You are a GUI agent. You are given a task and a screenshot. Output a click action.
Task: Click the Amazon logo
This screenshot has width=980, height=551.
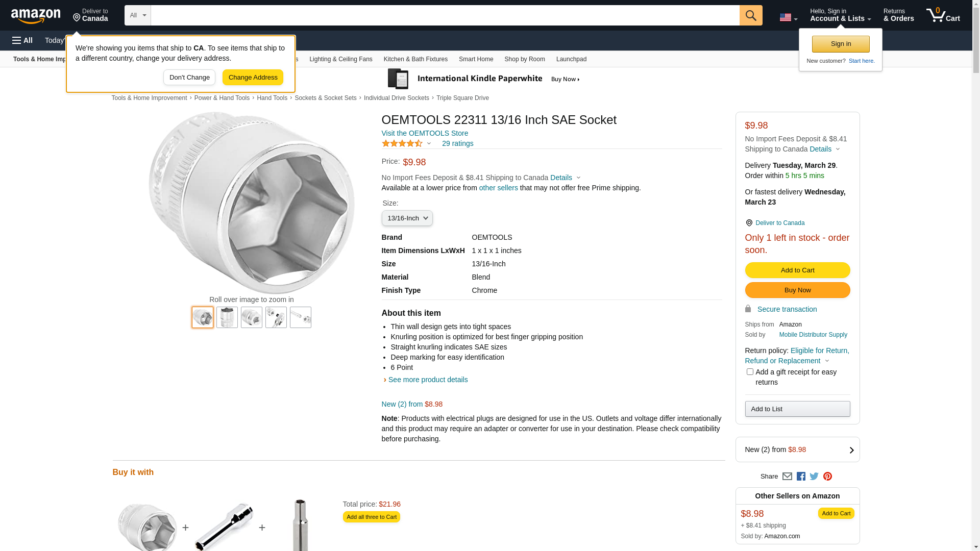(36, 16)
